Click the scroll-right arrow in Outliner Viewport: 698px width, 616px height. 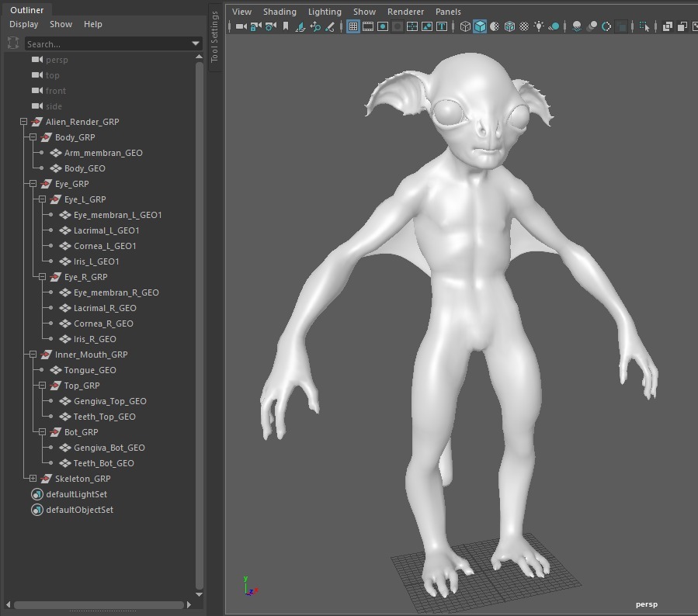pos(189,605)
